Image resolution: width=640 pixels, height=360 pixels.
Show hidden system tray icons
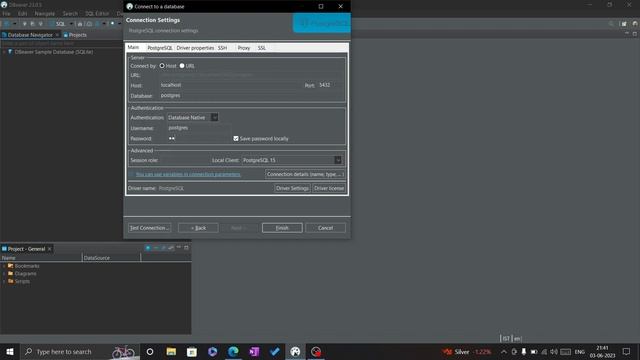click(504, 351)
